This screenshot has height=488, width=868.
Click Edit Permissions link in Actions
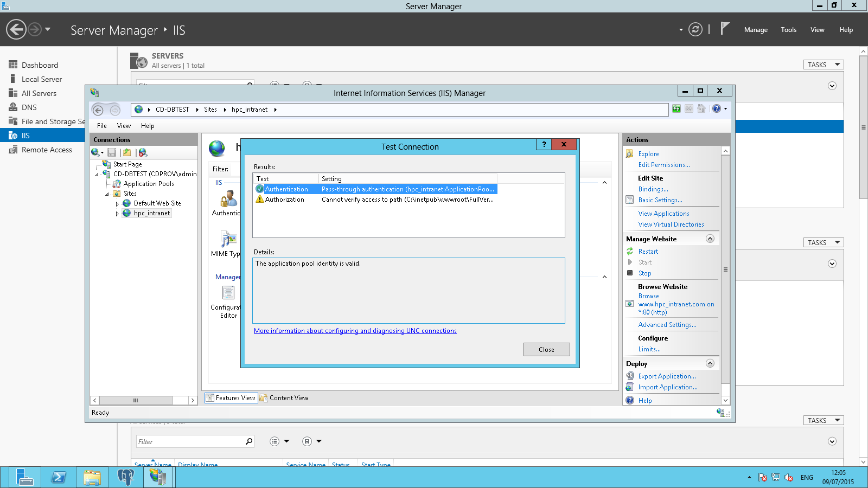coord(664,165)
